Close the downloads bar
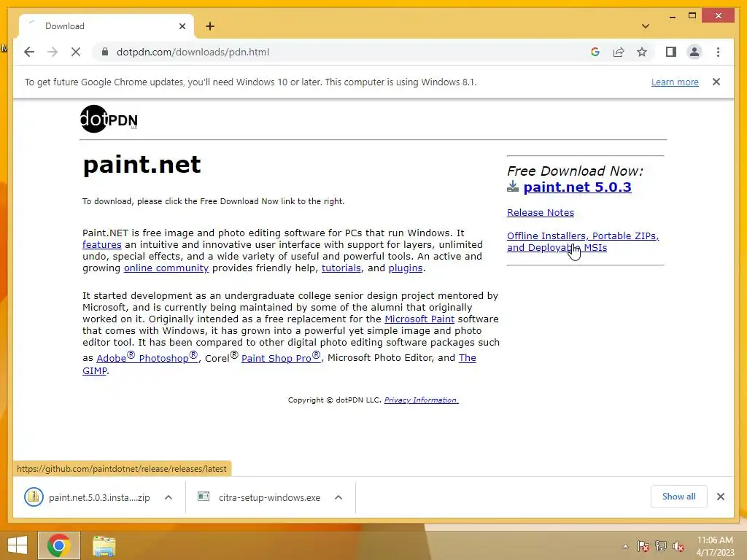747x560 pixels. point(720,497)
